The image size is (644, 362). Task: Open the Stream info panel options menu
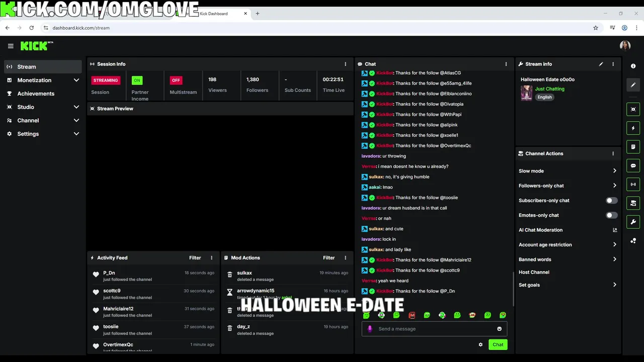click(x=613, y=64)
